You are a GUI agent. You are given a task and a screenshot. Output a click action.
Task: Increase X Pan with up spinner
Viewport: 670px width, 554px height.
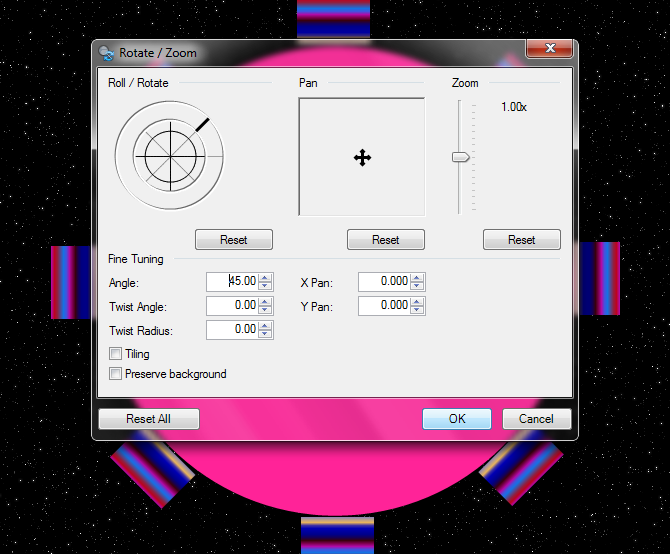pyautogui.click(x=417, y=277)
